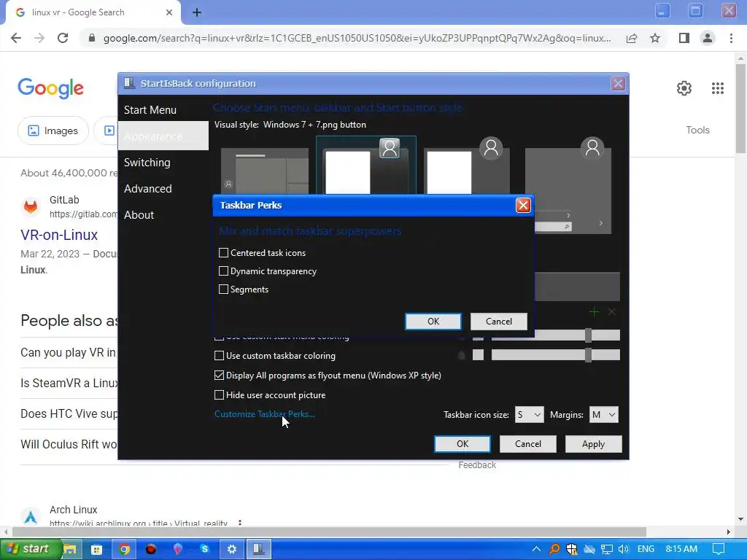Open Microsoft Store taskbar icon
This screenshot has width=747, height=560.
(97, 549)
